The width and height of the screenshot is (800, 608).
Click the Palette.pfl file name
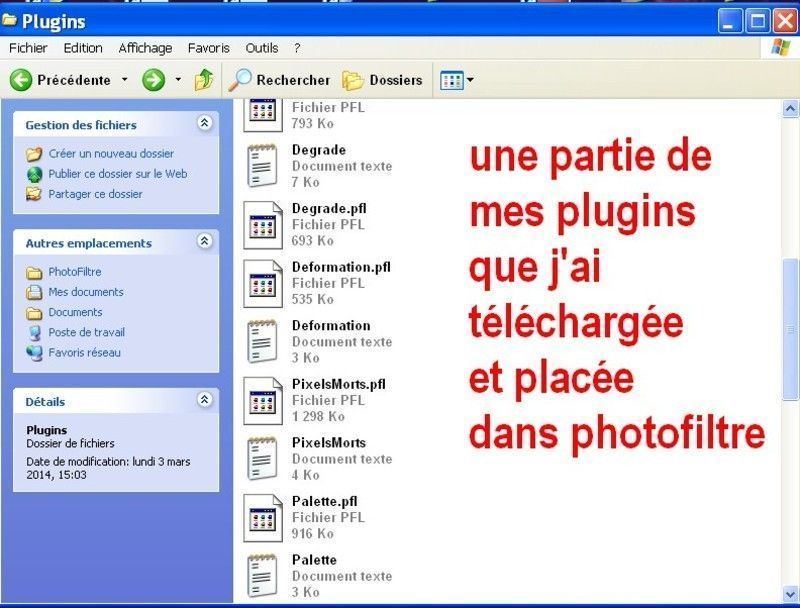[x=324, y=501]
